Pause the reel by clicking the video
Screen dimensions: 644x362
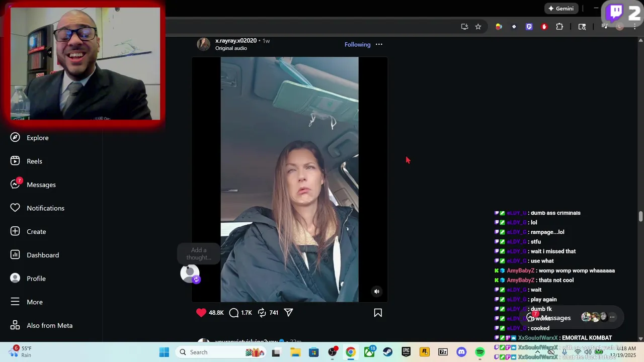[289, 179]
